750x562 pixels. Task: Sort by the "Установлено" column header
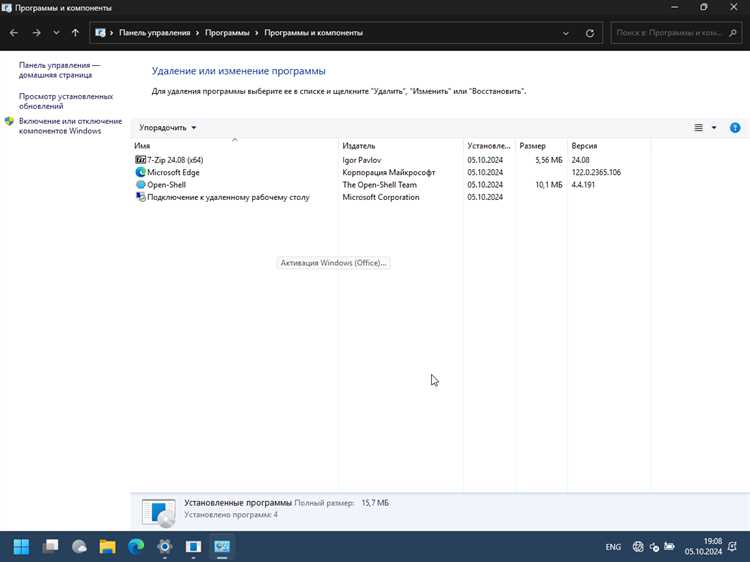(489, 146)
